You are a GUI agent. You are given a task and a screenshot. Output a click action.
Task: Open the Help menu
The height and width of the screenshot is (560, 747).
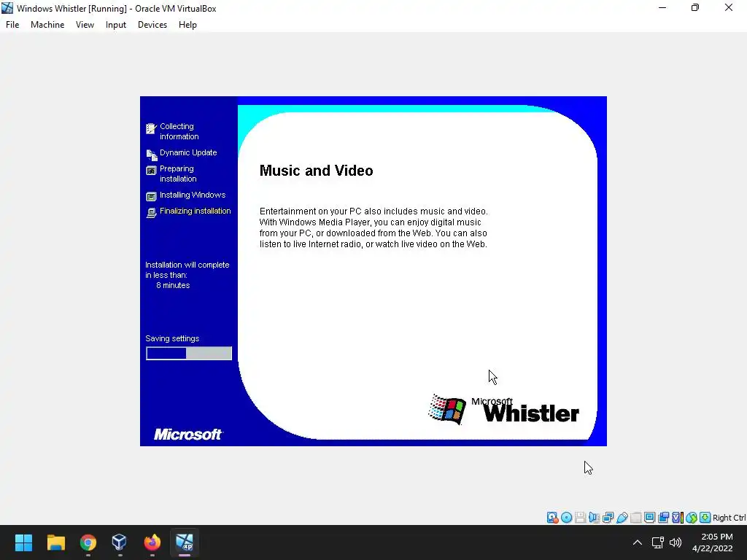[187, 25]
